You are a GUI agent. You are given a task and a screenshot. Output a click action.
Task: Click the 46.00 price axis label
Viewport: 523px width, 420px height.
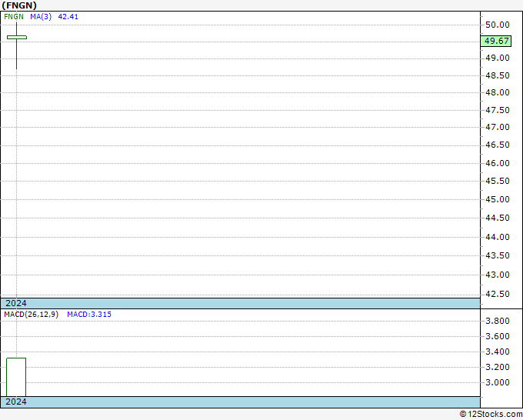click(498, 163)
